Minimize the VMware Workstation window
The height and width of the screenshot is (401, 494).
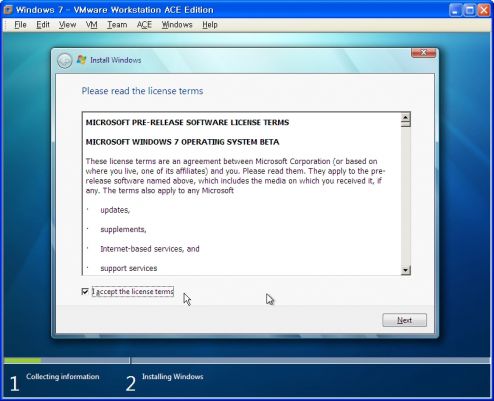click(455, 10)
